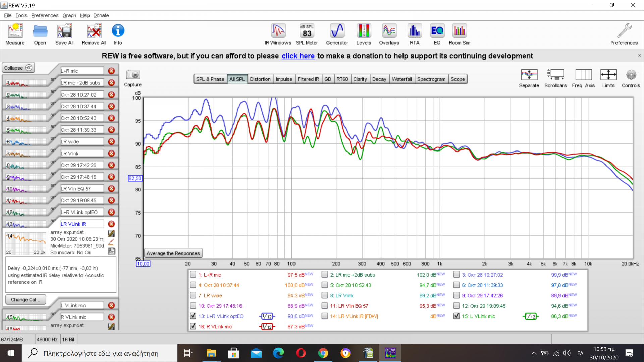
Task: Enable trace 11: LR Vlin EQ 57
Action: pos(325,306)
